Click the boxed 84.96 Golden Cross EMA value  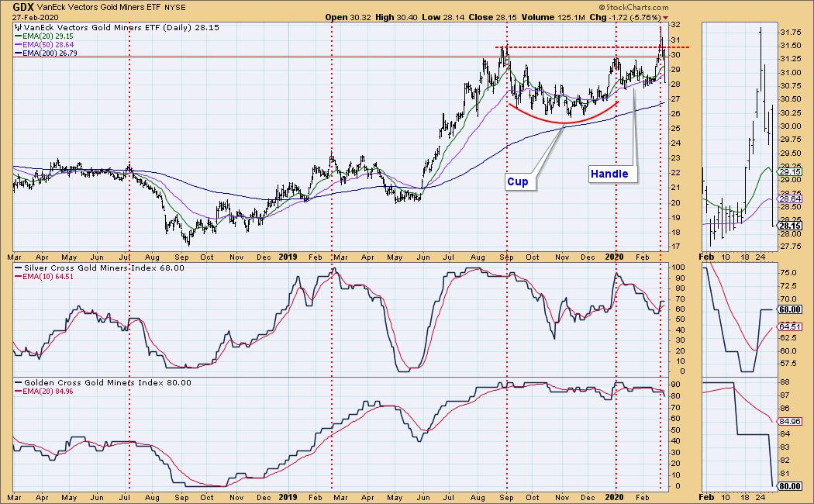coord(790,421)
